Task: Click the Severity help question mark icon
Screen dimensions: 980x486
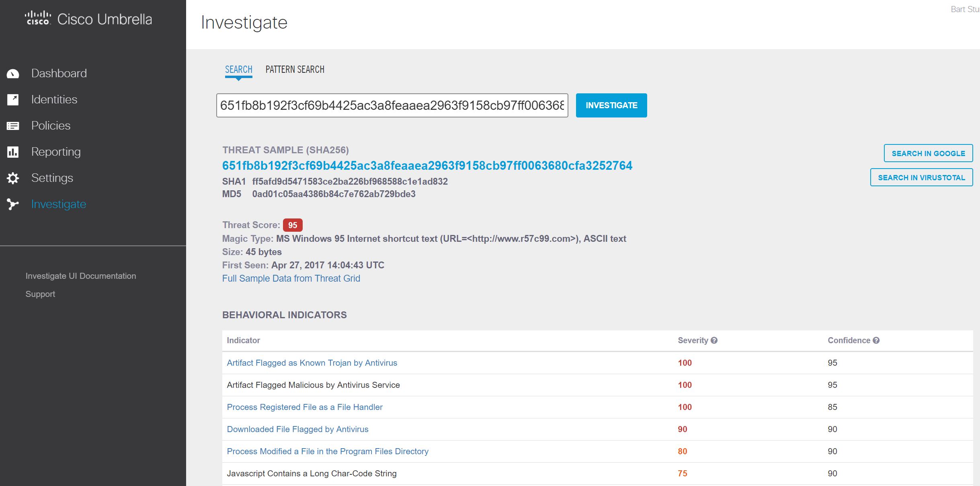Action: 714,340
